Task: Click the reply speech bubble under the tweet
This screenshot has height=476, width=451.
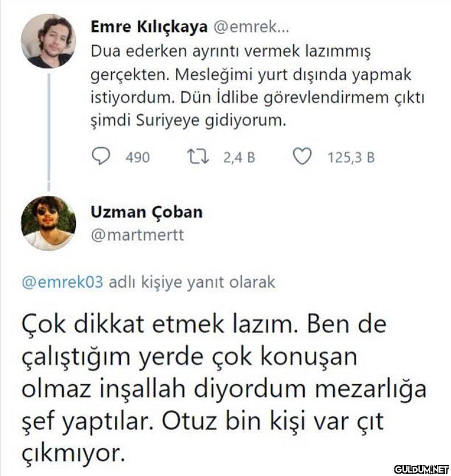Action: pos(101,155)
